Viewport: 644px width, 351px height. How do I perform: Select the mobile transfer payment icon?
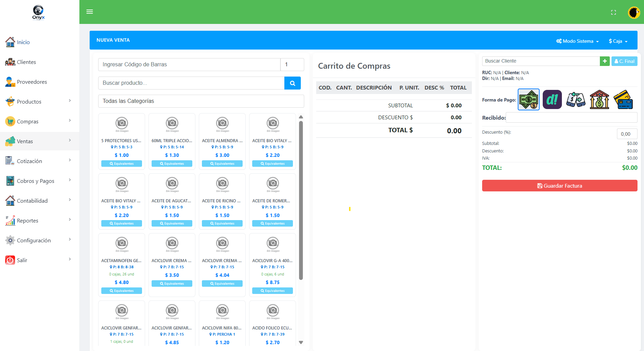pyautogui.click(x=576, y=99)
